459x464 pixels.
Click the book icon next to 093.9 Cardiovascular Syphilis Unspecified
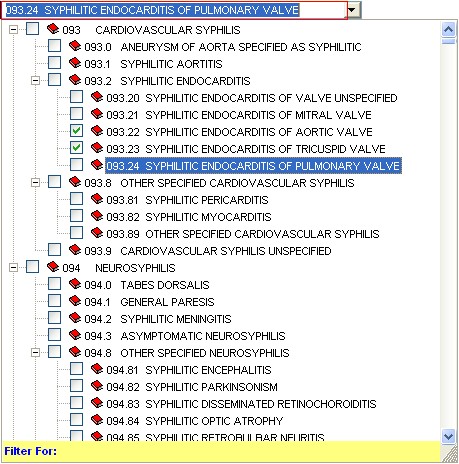point(75,250)
